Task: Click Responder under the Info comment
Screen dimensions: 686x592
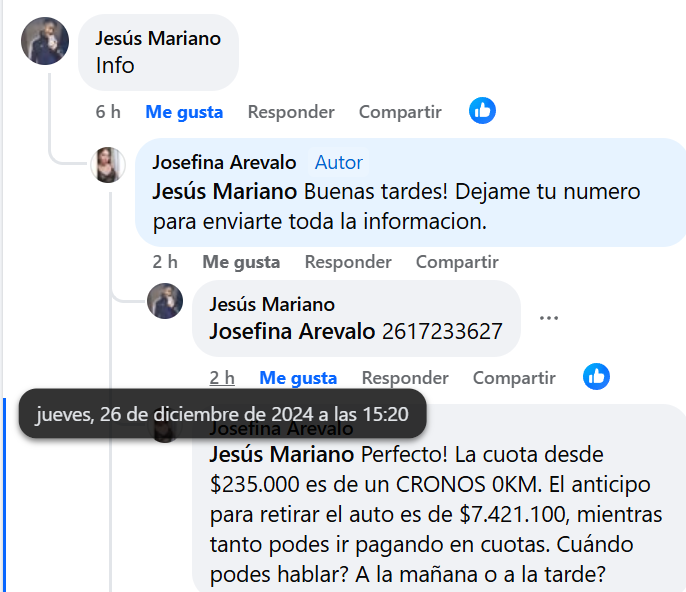Action: click(291, 112)
